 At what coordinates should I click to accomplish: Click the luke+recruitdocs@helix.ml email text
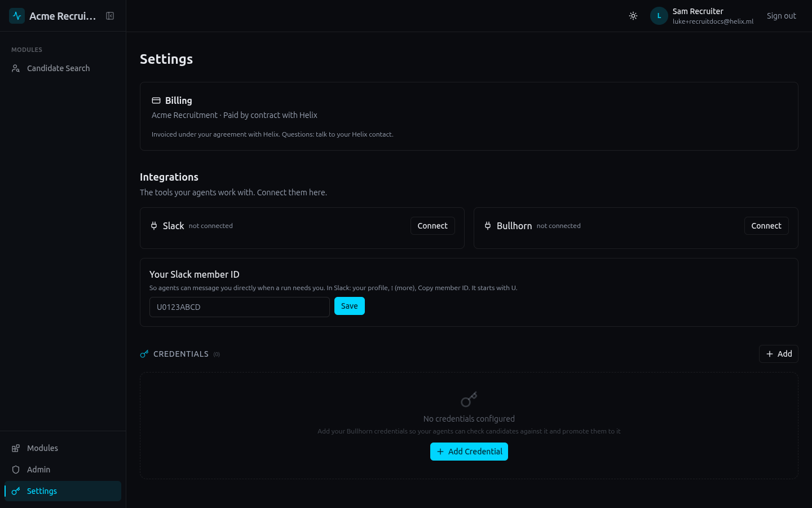point(713,21)
